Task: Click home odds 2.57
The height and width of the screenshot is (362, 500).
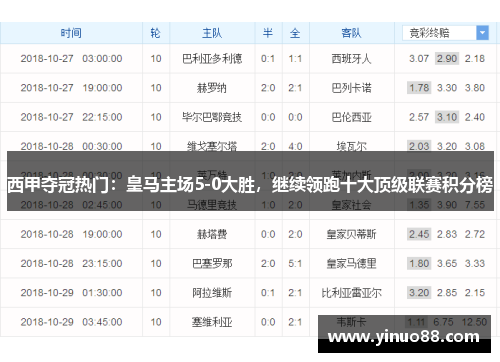Action: (419, 117)
